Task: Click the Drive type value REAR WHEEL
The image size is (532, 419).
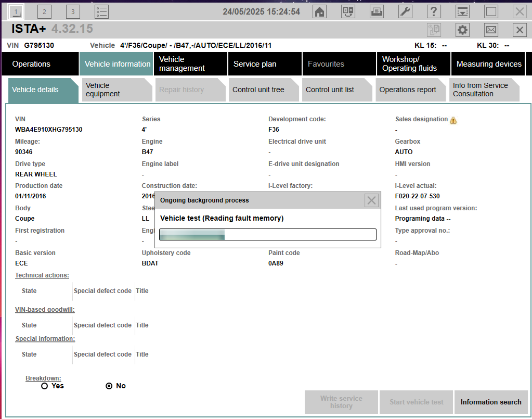Action: coord(36,174)
